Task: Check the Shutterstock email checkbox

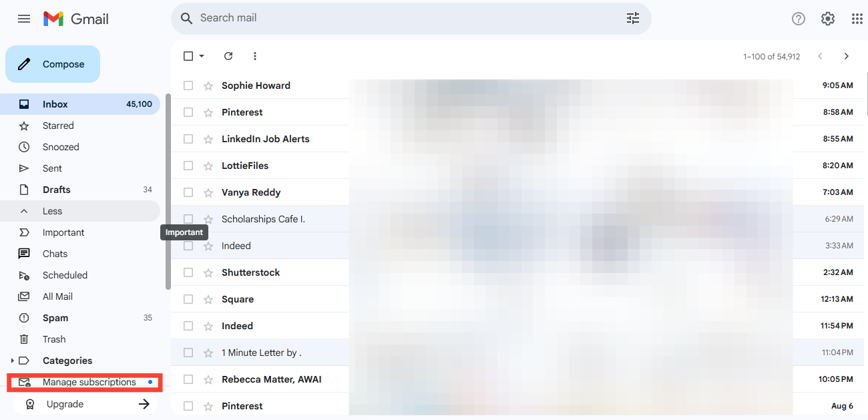Action: click(188, 272)
